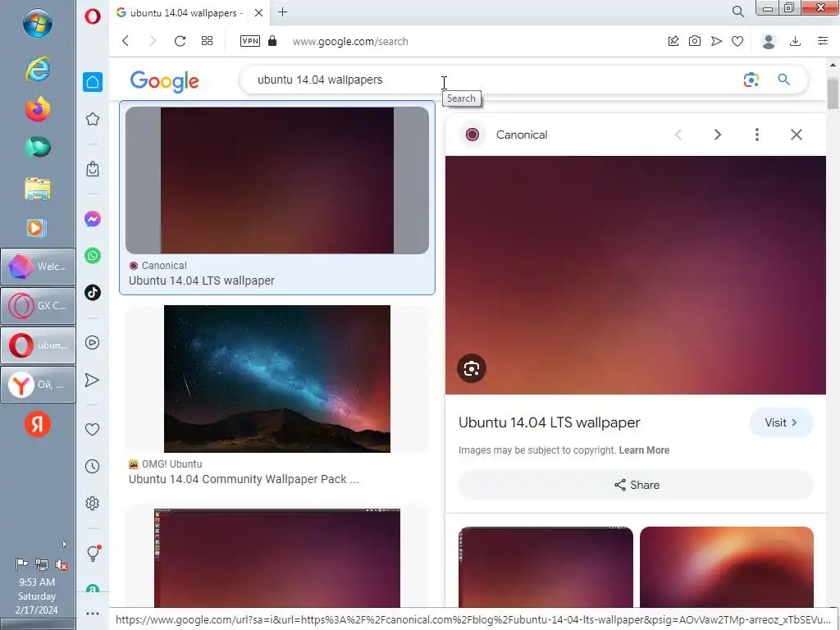The width and height of the screenshot is (840, 630).
Task: Open search in tabs magnifier
Action: pos(738,11)
